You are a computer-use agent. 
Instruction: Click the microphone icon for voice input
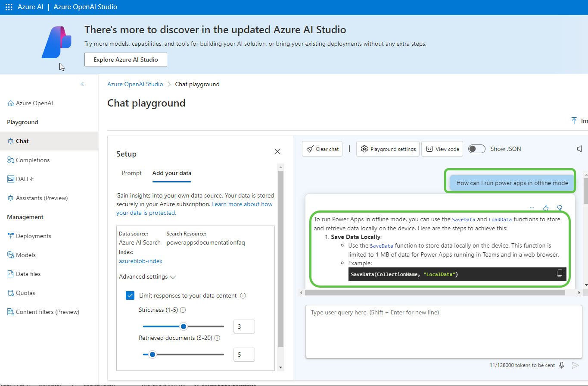[562, 365]
